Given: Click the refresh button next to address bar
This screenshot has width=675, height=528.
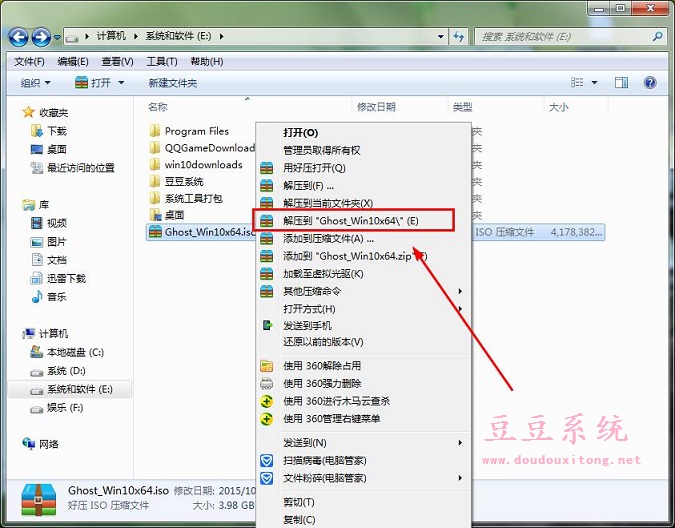Looking at the screenshot, I should click(x=459, y=37).
